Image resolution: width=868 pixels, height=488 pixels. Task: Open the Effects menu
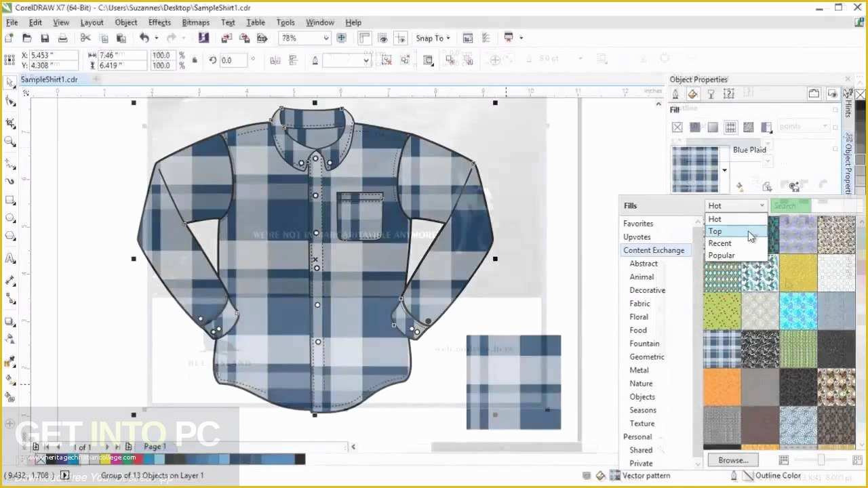159,22
